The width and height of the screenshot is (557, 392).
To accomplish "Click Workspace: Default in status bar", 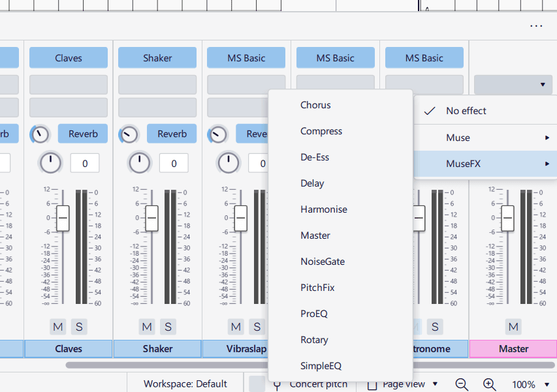I will [x=185, y=384].
